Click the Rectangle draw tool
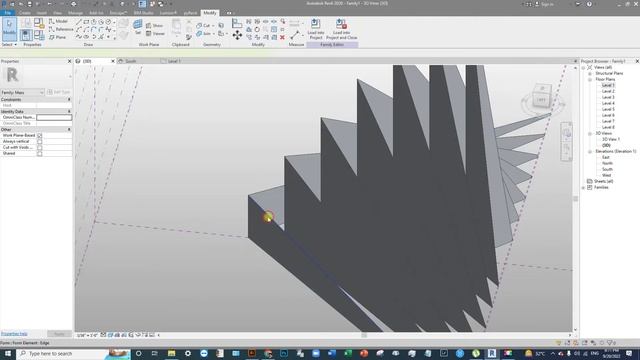The height and width of the screenshot is (360, 640). click(86, 22)
